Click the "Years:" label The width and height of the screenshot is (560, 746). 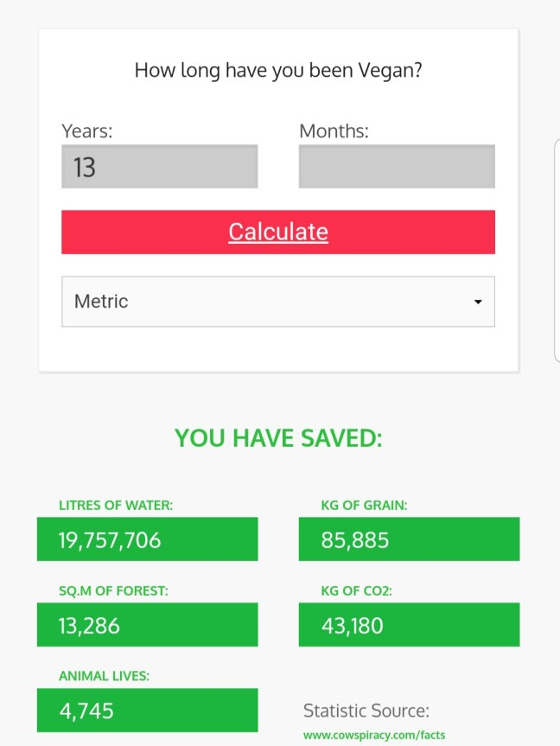point(87,131)
